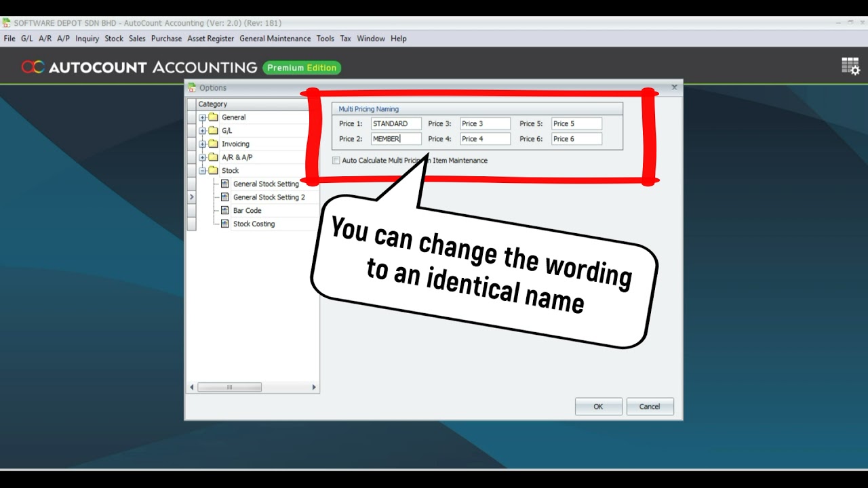This screenshot has width=868, height=488.
Task: Open the Bar Code settings page
Action: tap(247, 211)
